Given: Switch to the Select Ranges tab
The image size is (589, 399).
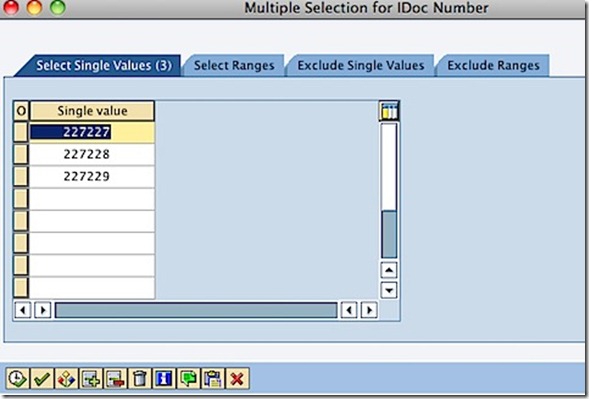Looking at the screenshot, I should (x=234, y=65).
